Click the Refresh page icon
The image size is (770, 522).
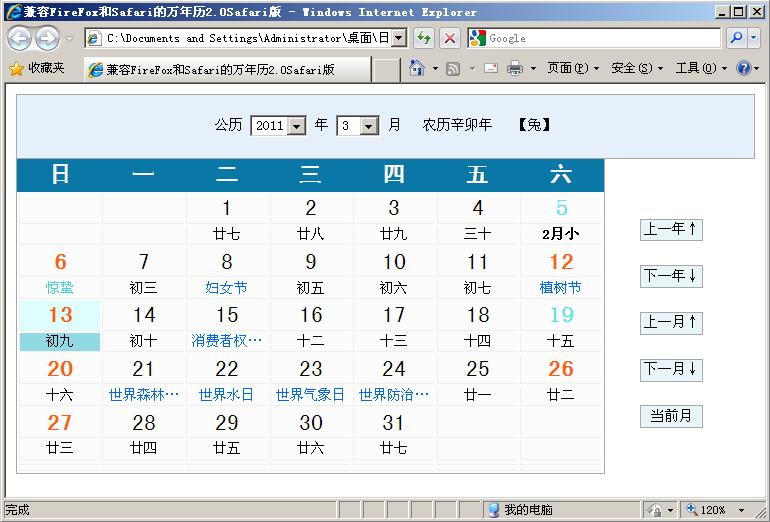(x=424, y=38)
